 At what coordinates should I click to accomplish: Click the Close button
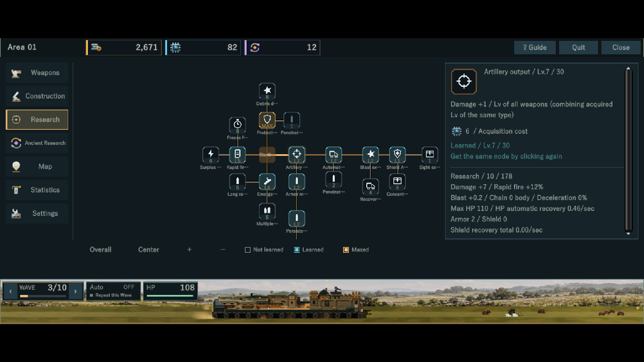click(x=621, y=48)
